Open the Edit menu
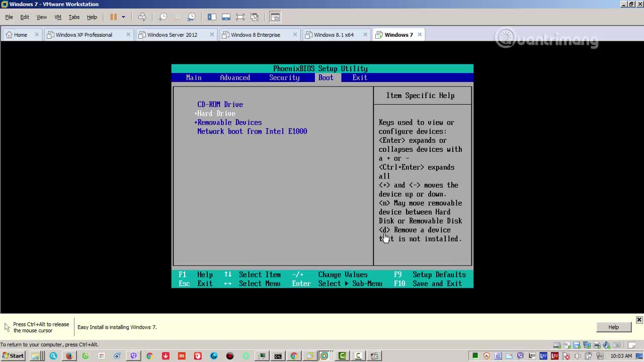644x362 pixels. click(25, 17)
